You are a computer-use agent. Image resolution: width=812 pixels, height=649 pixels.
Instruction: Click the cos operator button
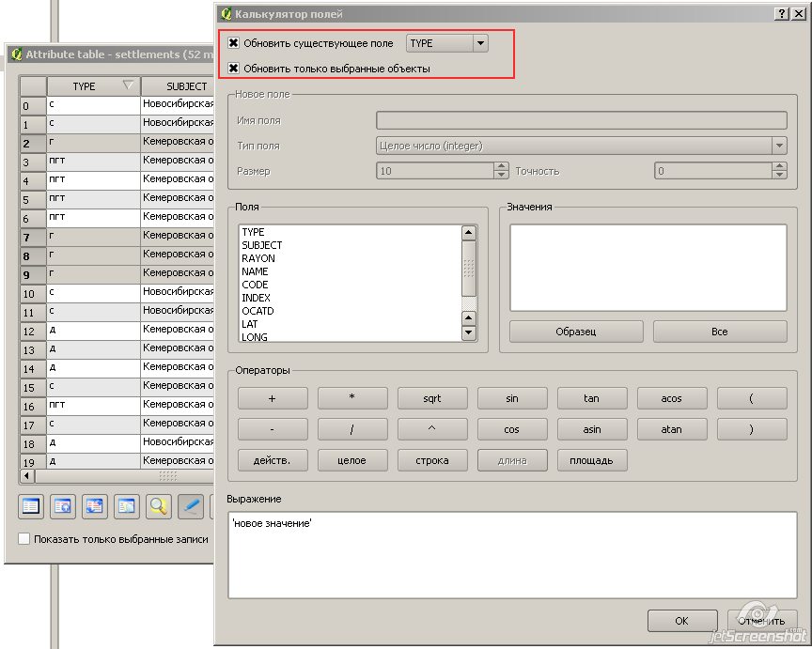point(512,429)
